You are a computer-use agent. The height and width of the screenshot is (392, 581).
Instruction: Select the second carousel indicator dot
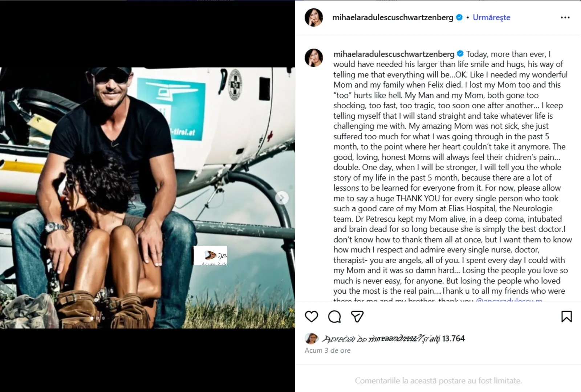98,318
